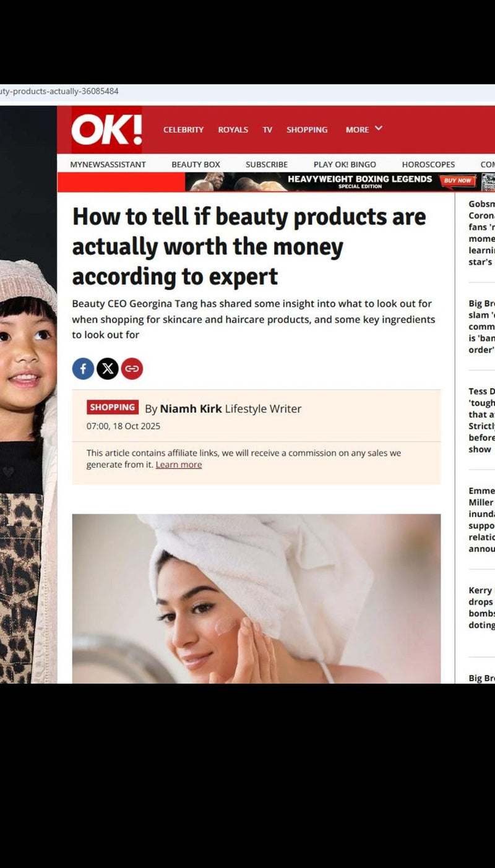
Task: Click BUY NOW on boxing legends banner
Action: pos(458,181)
